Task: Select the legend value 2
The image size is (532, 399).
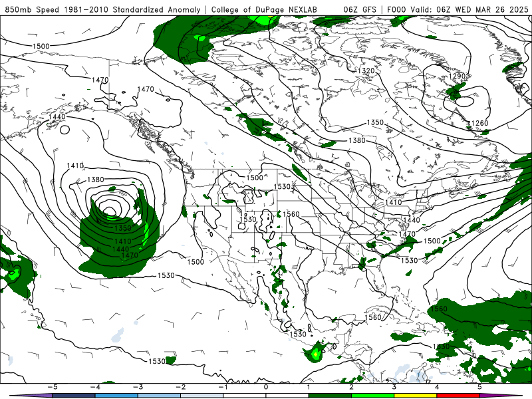Action: [351, 387]
